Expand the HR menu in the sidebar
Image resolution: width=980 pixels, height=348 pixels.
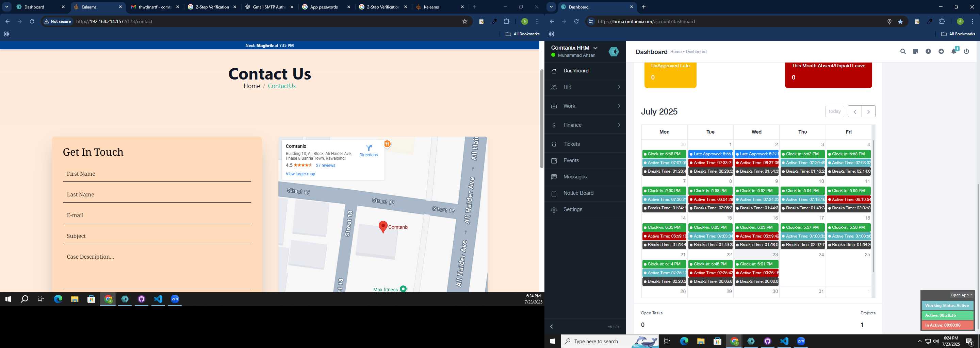(585, 87)
